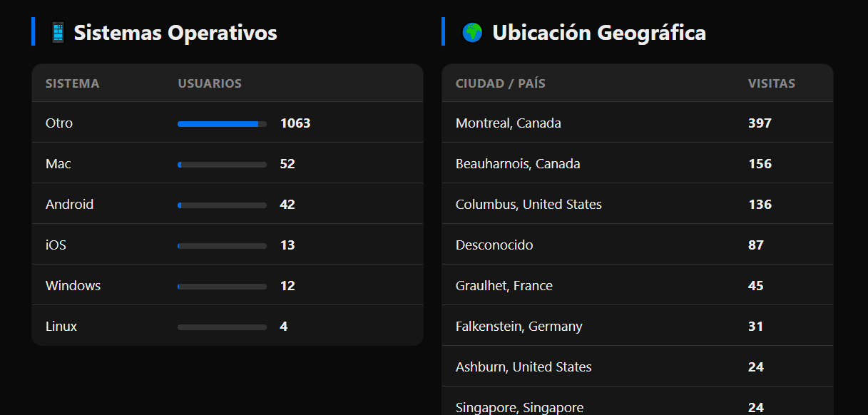This screenshot has width=868, height=415.
Task: Click the phone icon beside Sistemas Operativos
Action: (58, 32)
